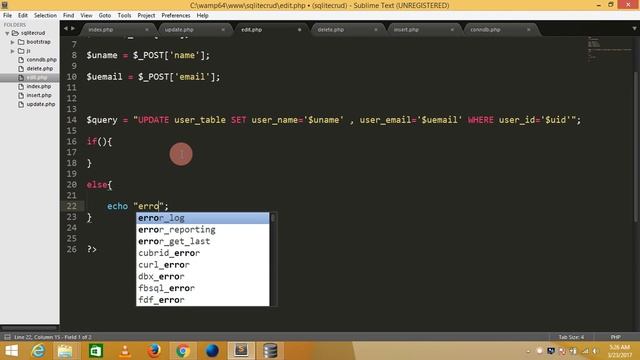
Task: Open File Explorer from taskbar
Action: point(65,351)
